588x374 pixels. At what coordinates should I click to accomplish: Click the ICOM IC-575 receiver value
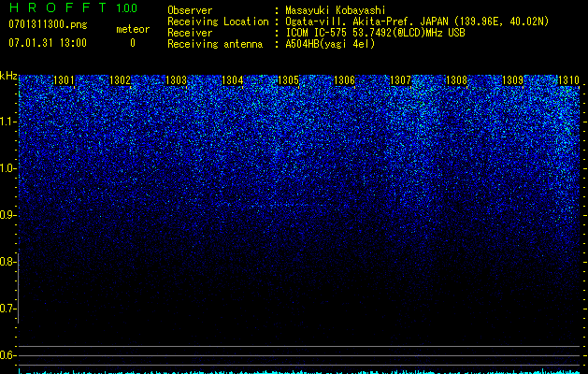tap(375, 33)
